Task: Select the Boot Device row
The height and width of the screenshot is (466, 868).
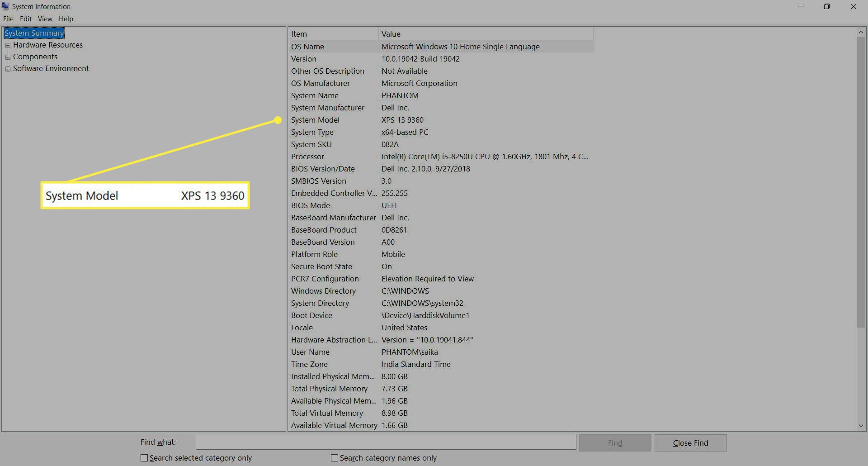Action: [441, 315]
